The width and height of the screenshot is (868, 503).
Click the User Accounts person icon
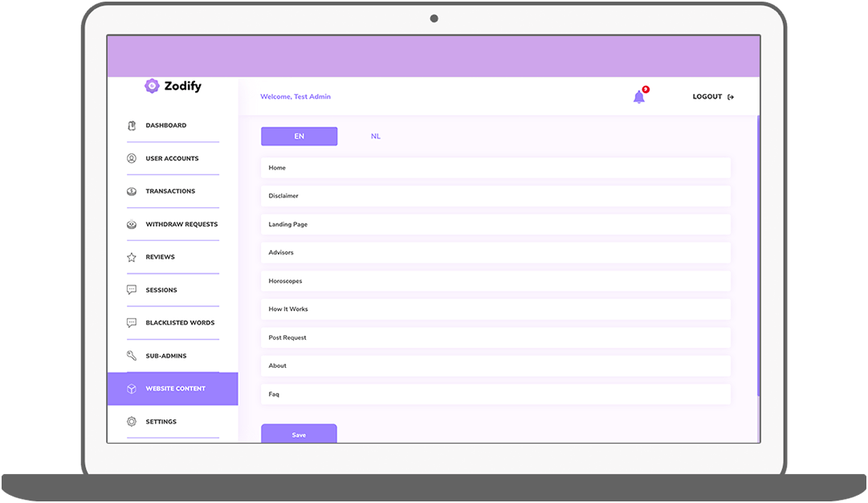click(132, 158)
